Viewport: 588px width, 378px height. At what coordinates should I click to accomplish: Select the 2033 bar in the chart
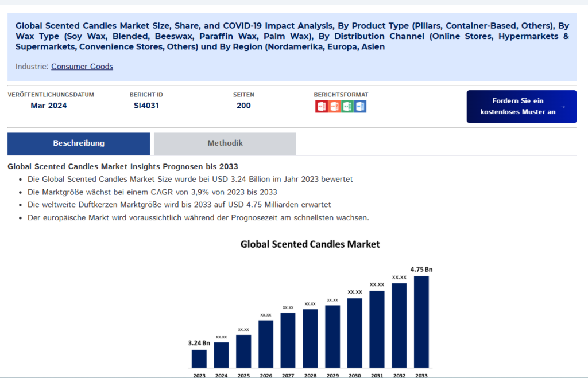pos(421,321)
